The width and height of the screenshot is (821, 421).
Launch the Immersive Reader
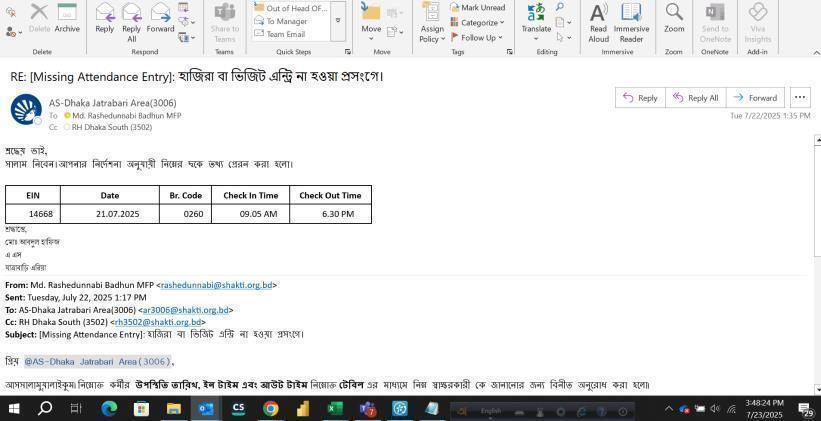(x=631, y=20)
